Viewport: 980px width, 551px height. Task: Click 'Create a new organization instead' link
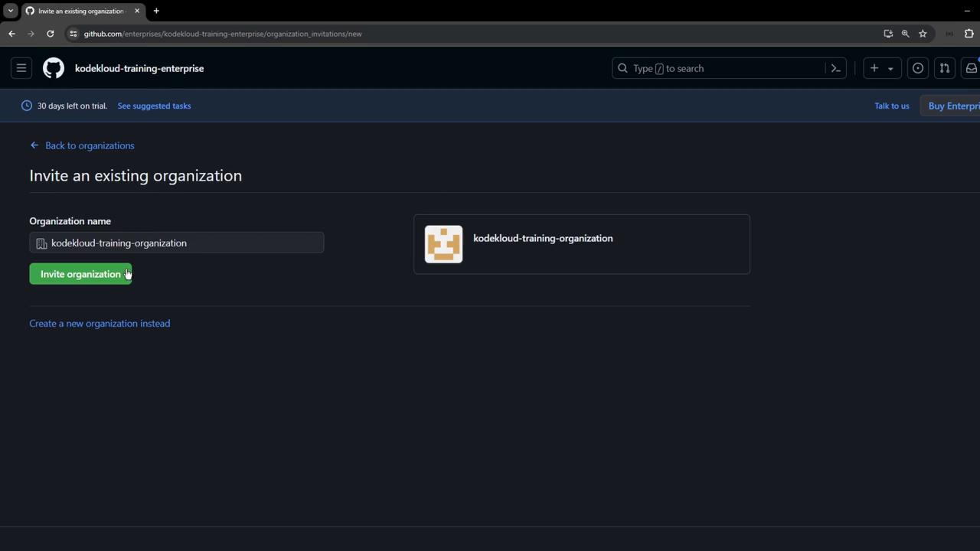[100, 323]
